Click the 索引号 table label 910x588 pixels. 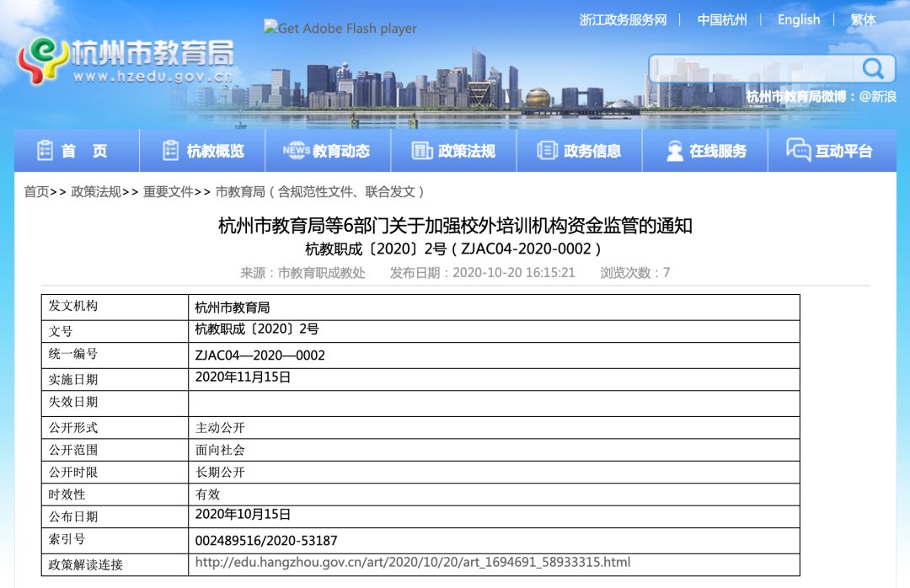coord(67,539)
